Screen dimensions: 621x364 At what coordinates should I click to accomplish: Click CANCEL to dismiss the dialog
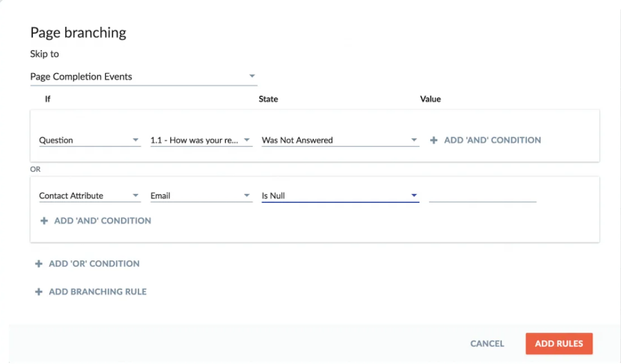487,343
